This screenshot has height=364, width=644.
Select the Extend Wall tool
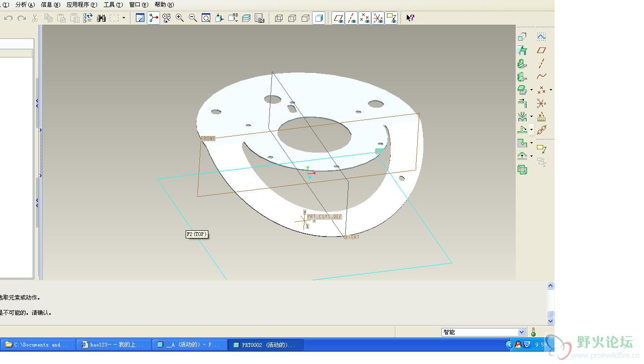522,103
